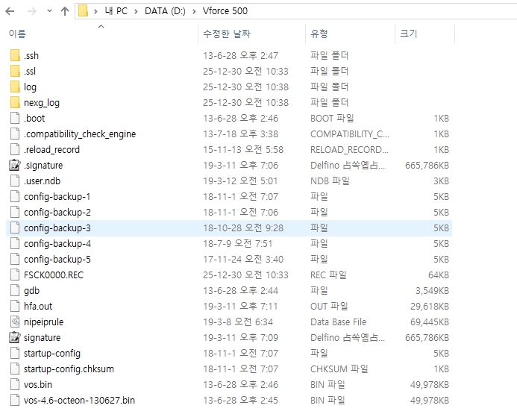Select the startup-config.chksum file
This screenshot has height=420, width=517.
pos(62,369)
